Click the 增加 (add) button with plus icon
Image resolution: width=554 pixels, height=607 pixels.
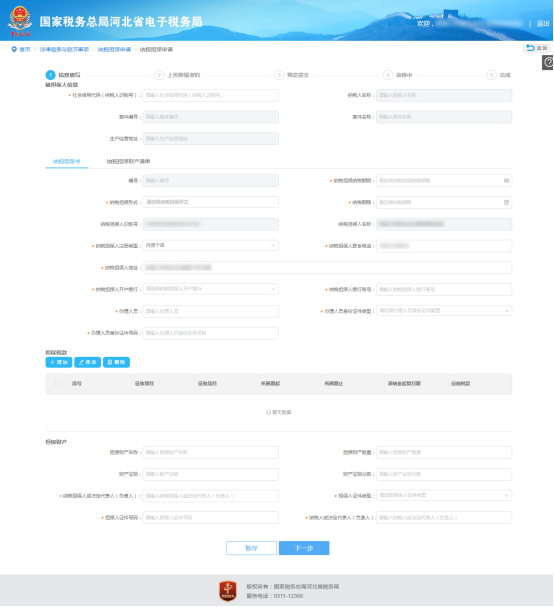(x=59, y=362)
